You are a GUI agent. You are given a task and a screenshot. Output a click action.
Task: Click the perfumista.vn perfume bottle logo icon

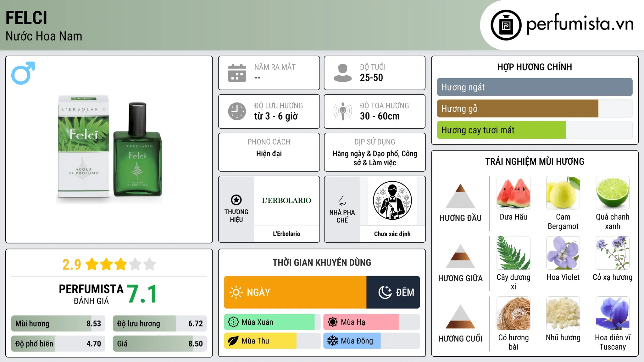tap(506, 25)
